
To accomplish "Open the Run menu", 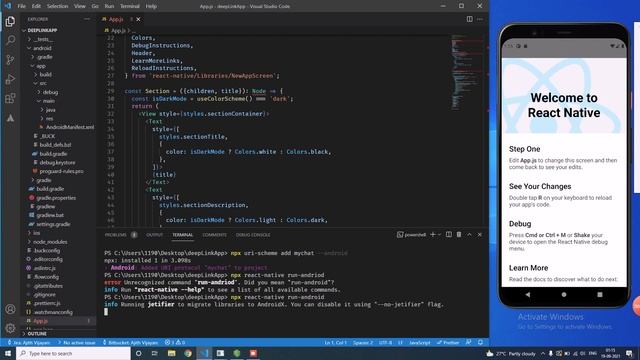I will (x=109, y=6).
